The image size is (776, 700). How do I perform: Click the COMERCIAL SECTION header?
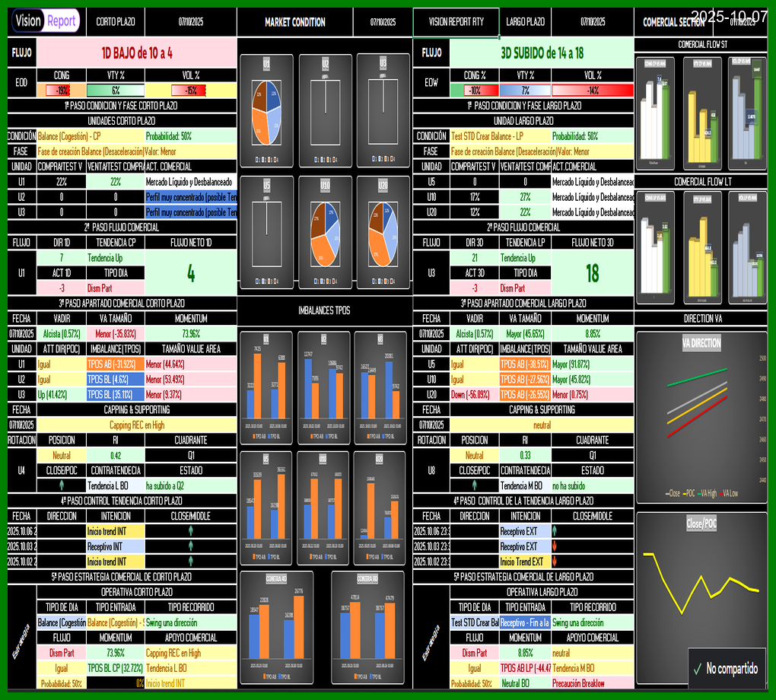(x=673, y=22)
